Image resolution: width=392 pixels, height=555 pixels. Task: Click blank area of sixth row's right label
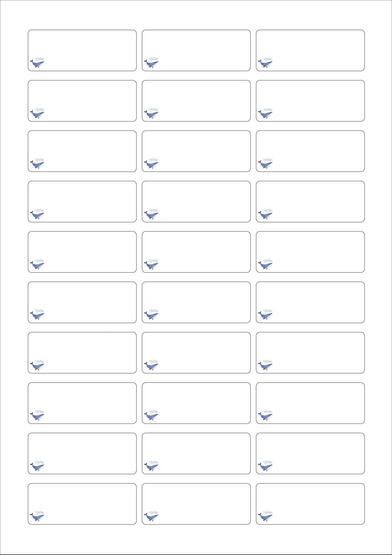(310, 302)
